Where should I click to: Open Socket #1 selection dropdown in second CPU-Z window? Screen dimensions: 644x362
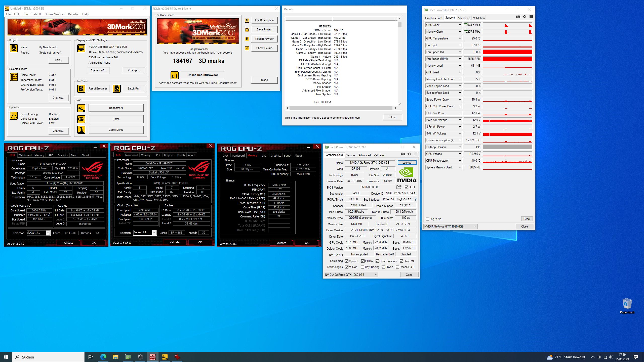pyautogui.click(x=145, y=233)
